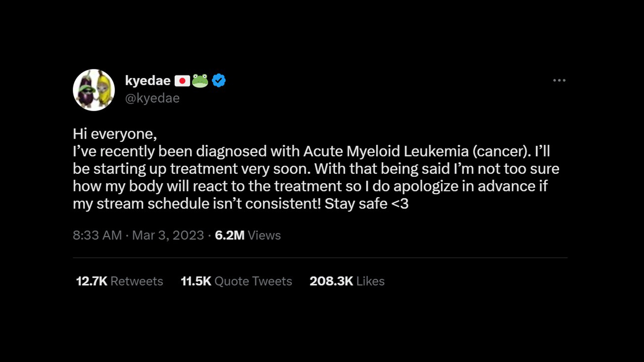The height and width of the screenshot is (362, 644).
Task: Click the "Stay safe <3" closing text
Action: pos(366,204)
